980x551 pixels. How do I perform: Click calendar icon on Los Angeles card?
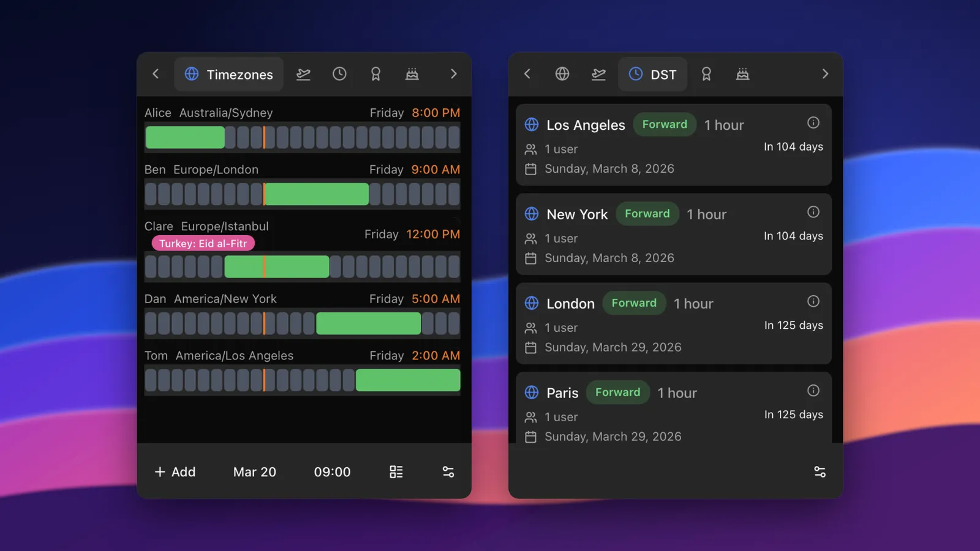[531, 169]
